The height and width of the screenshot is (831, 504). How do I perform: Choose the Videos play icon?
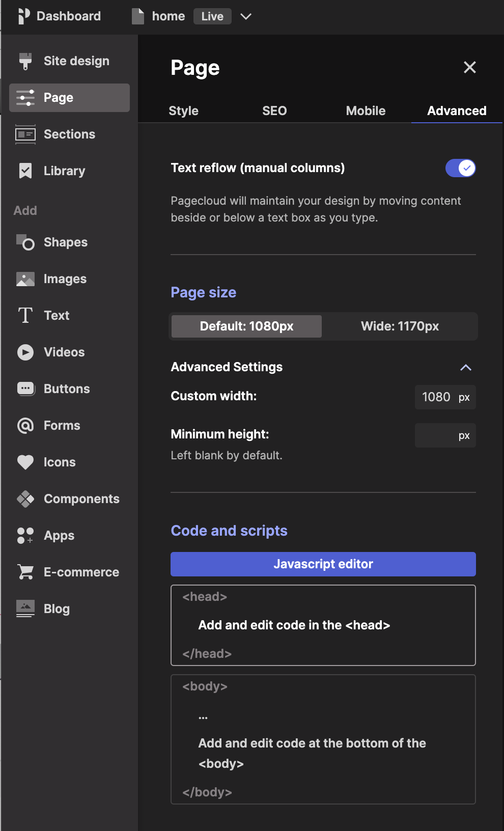[25, 352]
